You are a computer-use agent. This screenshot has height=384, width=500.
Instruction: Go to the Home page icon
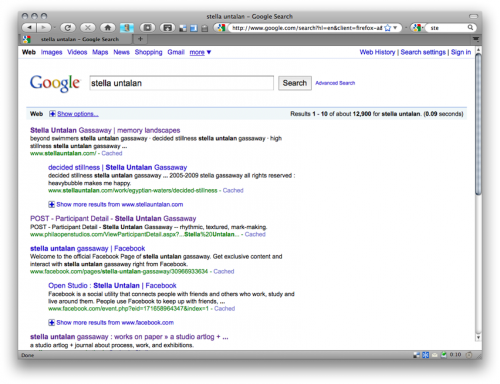pyautogui.click(x=108, y=28)
